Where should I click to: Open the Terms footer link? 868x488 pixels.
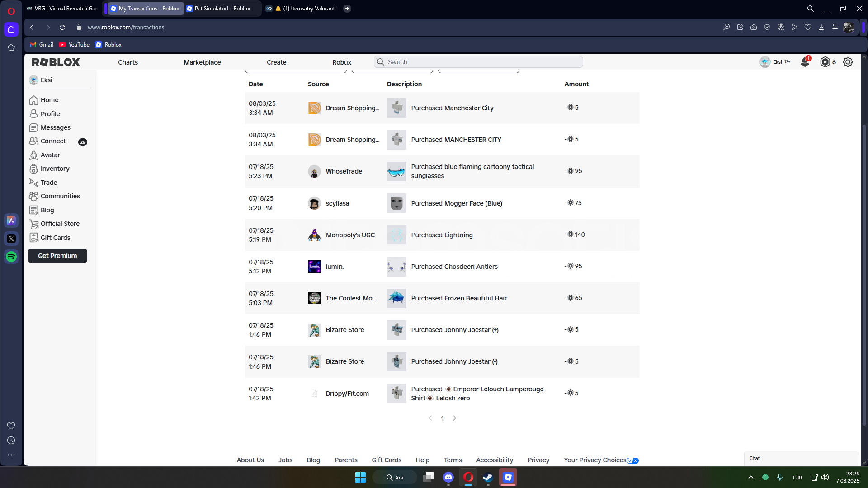(x=453, y=460)
